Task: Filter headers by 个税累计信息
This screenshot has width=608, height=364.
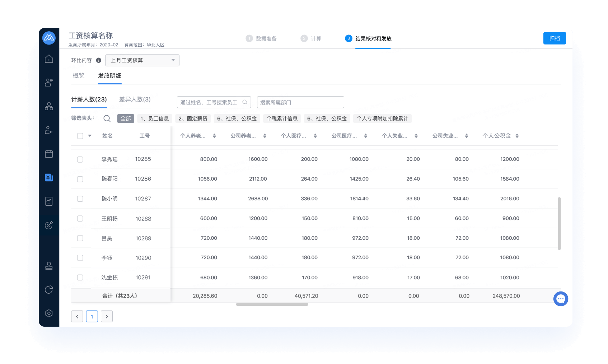Action: pos(282,118)
